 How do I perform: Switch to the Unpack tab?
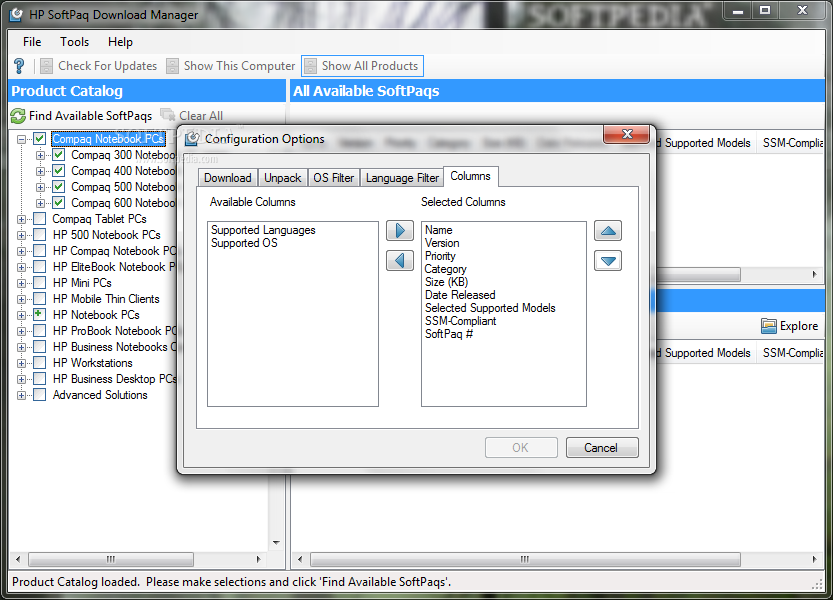coord(283,178)
